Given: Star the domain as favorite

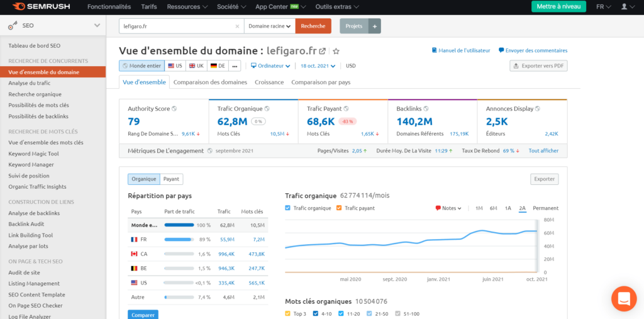Looking at the screenshot, I should (x=336, y=51).
